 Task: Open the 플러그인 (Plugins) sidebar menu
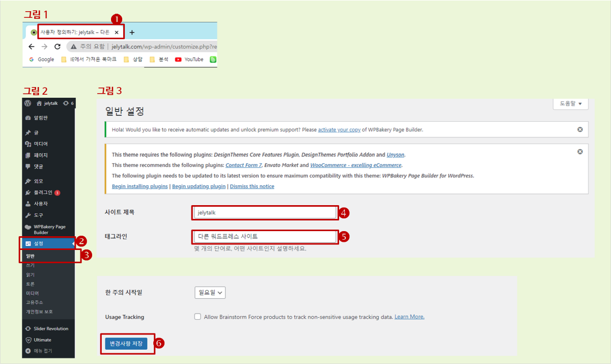(43, 192)
